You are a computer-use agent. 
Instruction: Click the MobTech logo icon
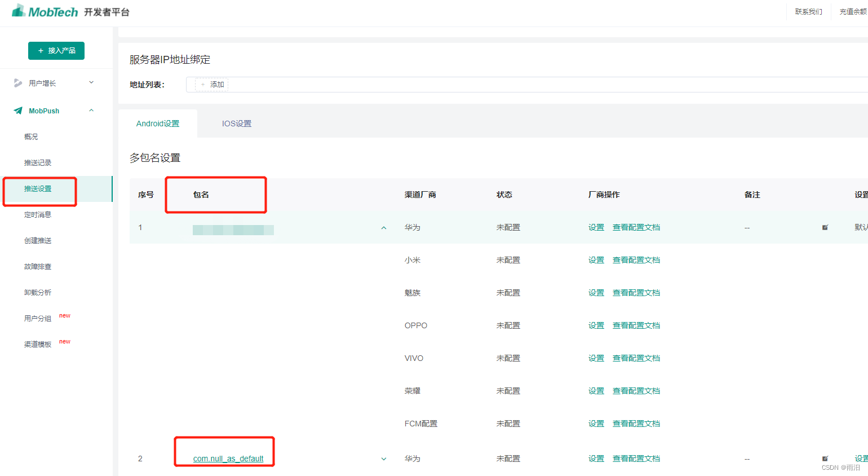pyautogui.click(x=19, y=10)
